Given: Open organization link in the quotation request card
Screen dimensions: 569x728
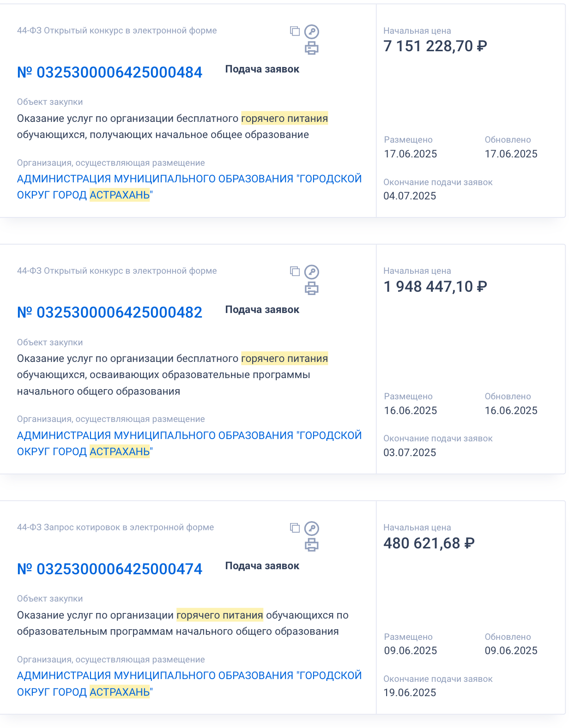Looking at the screenshot, I should pos(189,684).
